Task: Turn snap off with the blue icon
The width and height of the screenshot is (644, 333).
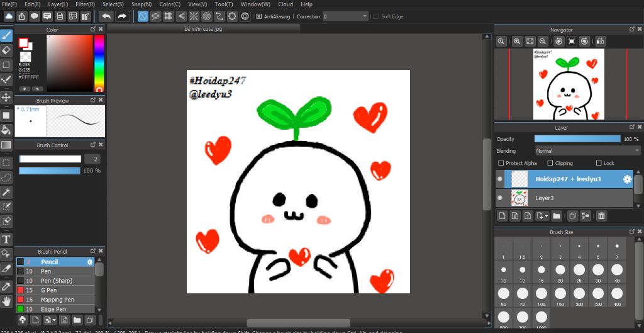Action: tap(143, 16)
